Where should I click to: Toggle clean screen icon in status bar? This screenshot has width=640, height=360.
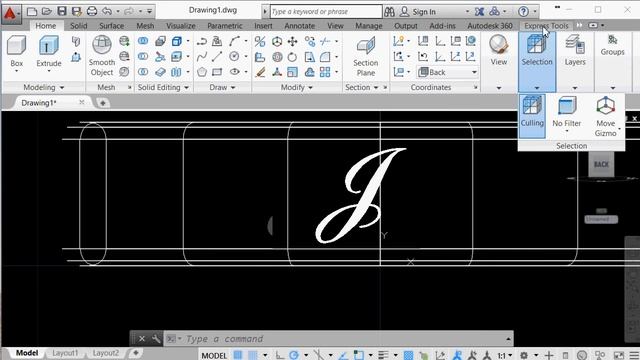coord(619,355)
